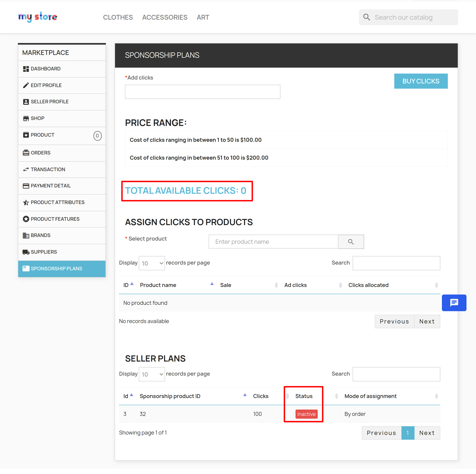Click the Add clicks input field

tap(202, 92)
